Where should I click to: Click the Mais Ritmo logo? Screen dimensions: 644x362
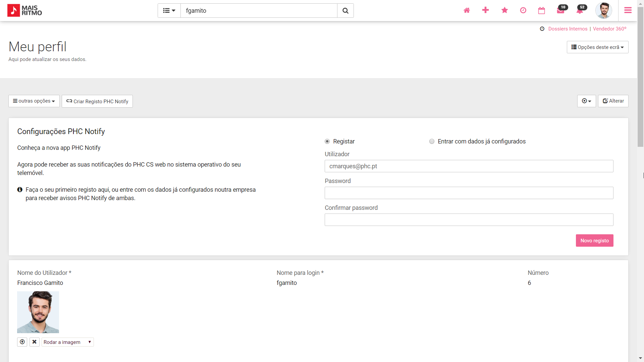coord(24,10)
